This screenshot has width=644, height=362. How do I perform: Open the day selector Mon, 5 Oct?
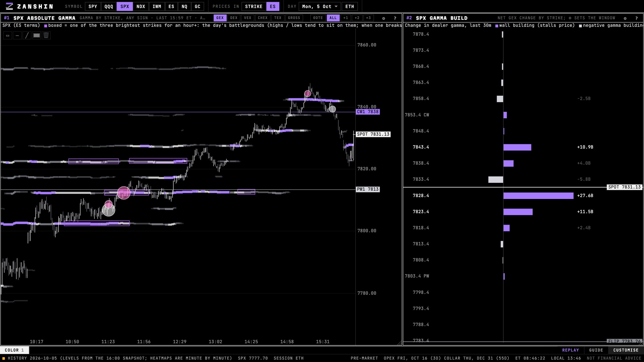pyautogui.click(x=320, y=6)
